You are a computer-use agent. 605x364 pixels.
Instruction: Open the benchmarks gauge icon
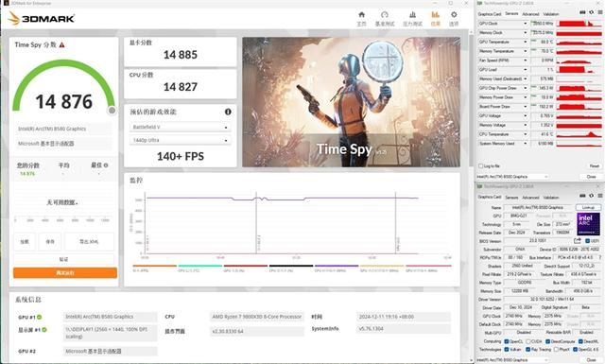385,15
